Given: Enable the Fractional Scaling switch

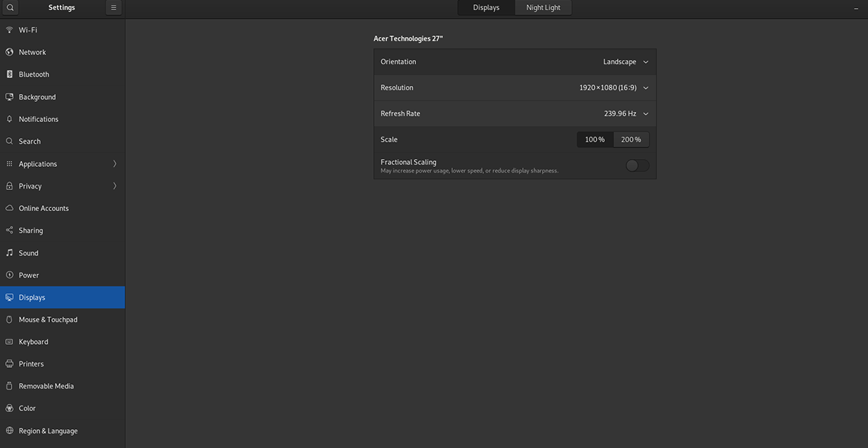Looking at the screenshot, I should (637, 165).
